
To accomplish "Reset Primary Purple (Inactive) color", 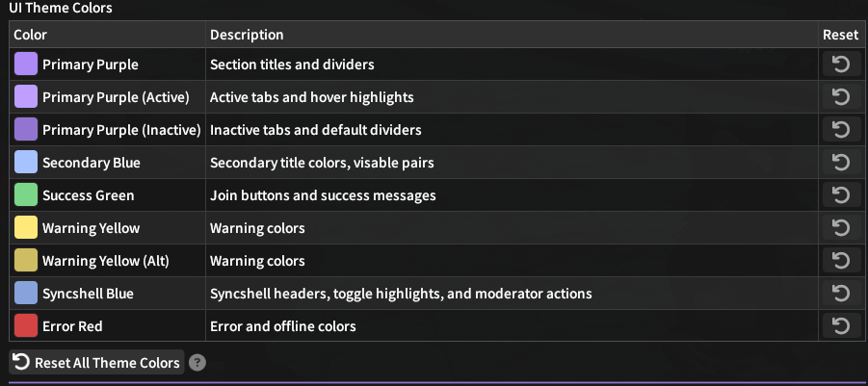I will point(840,130).
